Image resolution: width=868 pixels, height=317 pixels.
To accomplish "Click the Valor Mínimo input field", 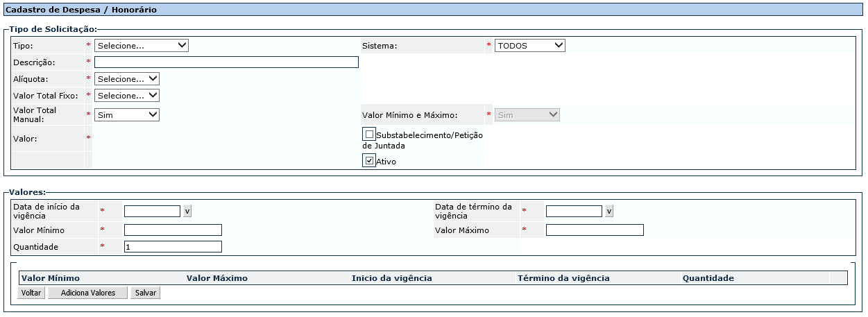I will (173, 230).
